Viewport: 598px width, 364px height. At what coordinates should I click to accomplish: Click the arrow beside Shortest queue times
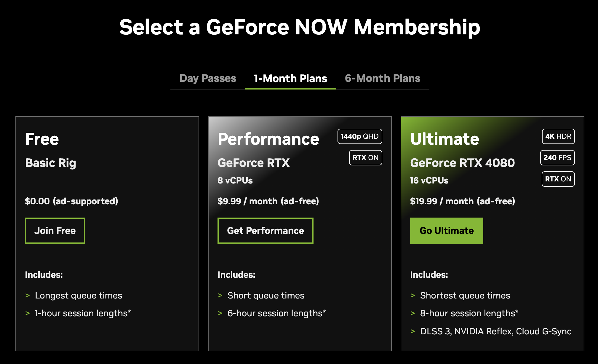tap(413, 296)
